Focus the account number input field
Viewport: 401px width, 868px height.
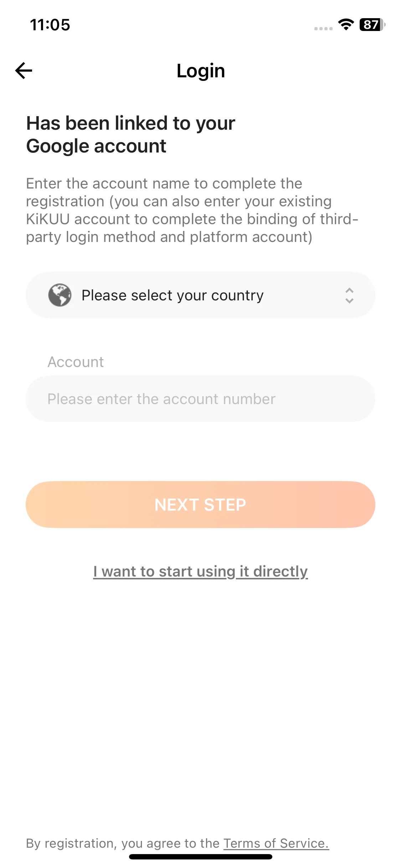pos(200,399)
